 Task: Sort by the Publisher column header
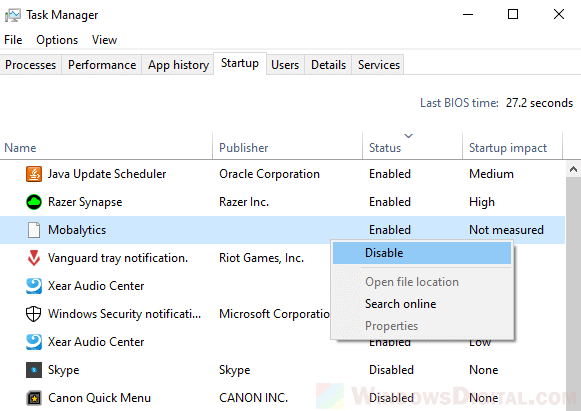coord(288,147)
